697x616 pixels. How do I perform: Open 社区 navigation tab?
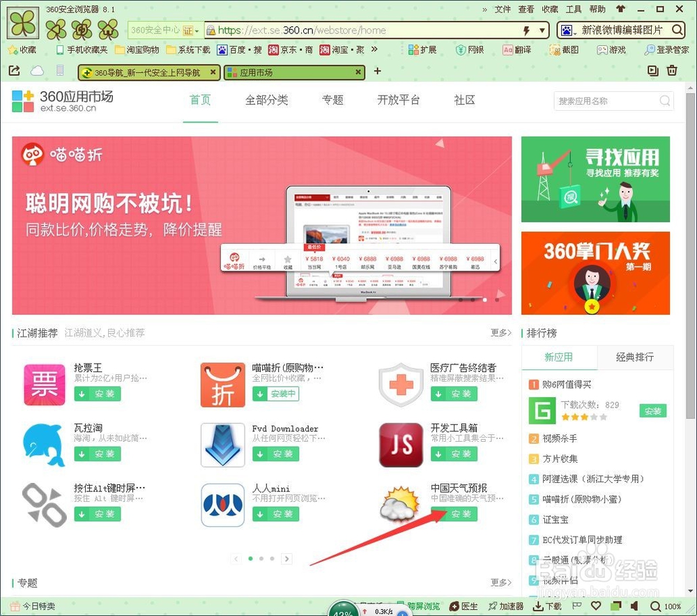click(464, 100)
